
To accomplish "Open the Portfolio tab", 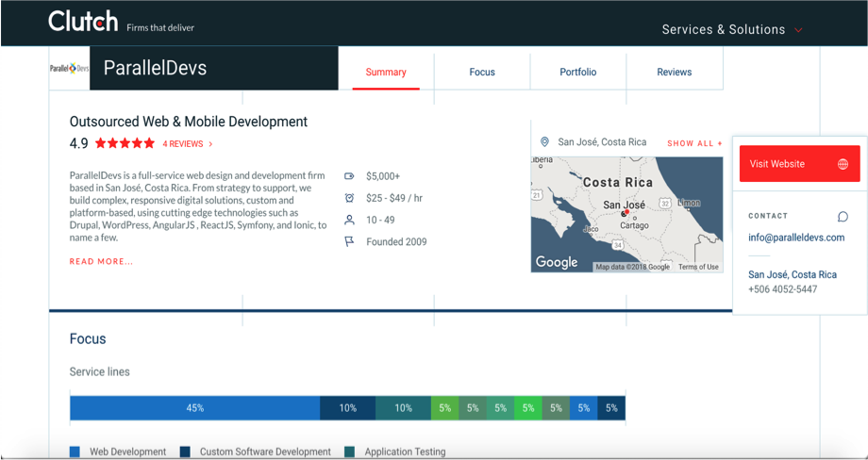I will pos(578,72).
